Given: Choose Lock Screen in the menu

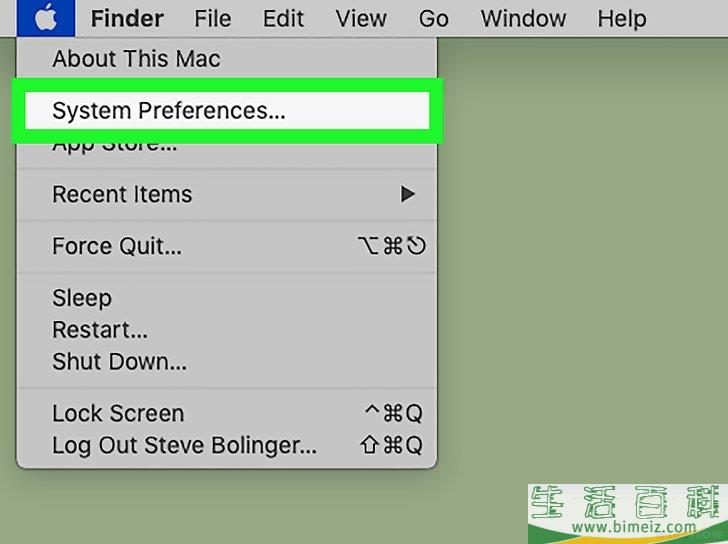Looking at the screenshot, I should click(x=118, y=413).
